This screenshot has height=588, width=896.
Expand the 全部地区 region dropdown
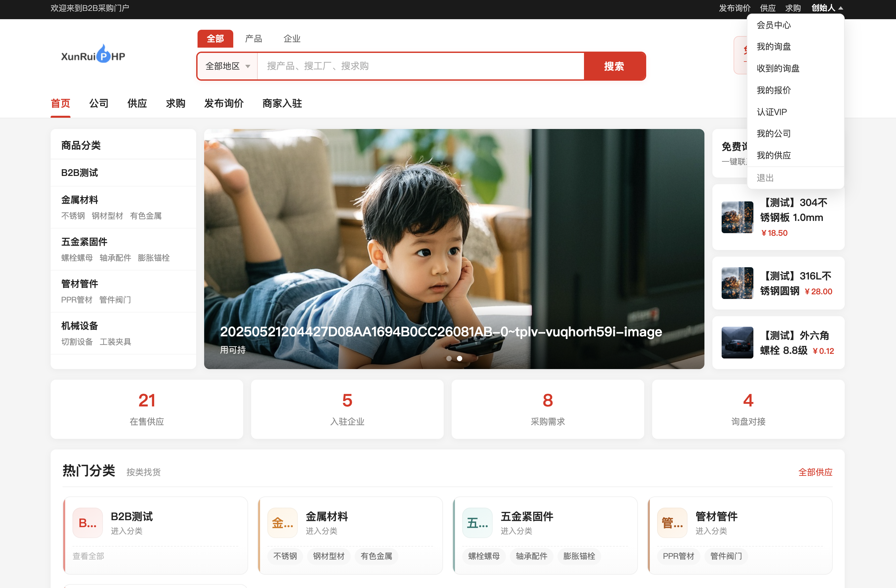[227, 66]
